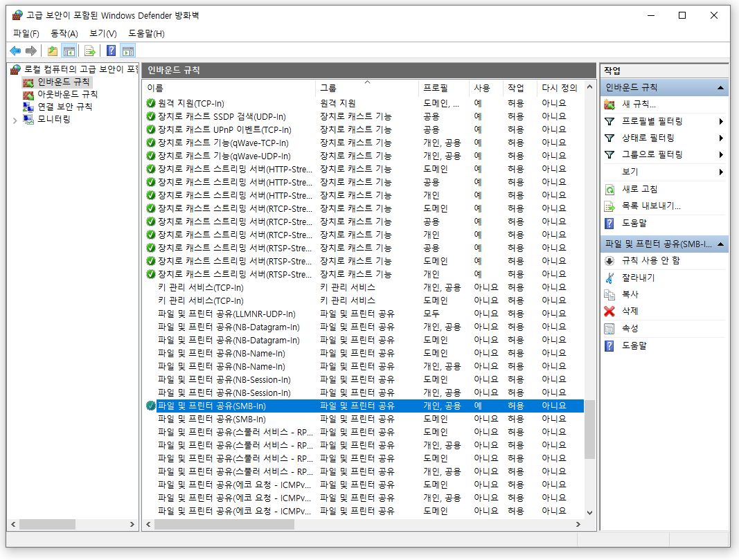
Task: Sort by the 그룹 column header
Action: [x=366, y=88]
